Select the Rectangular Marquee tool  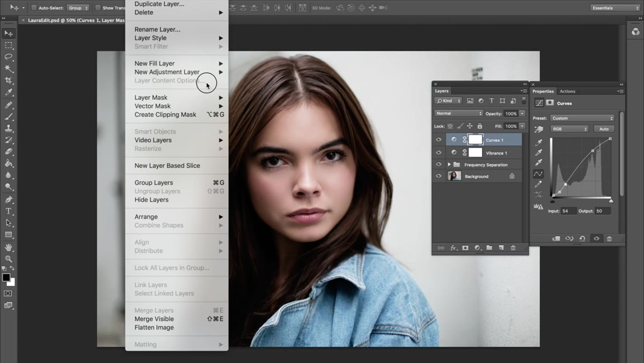coord(9,45)
